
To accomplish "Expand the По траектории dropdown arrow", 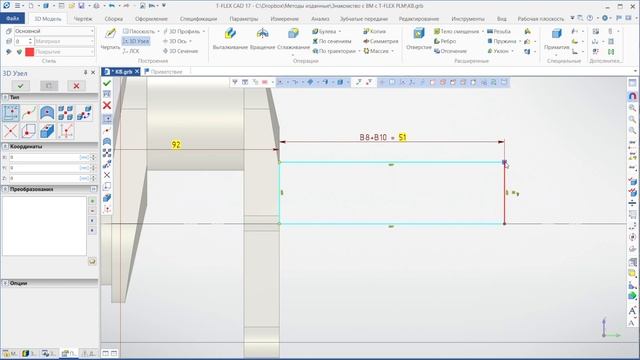I will click(359, 51).
